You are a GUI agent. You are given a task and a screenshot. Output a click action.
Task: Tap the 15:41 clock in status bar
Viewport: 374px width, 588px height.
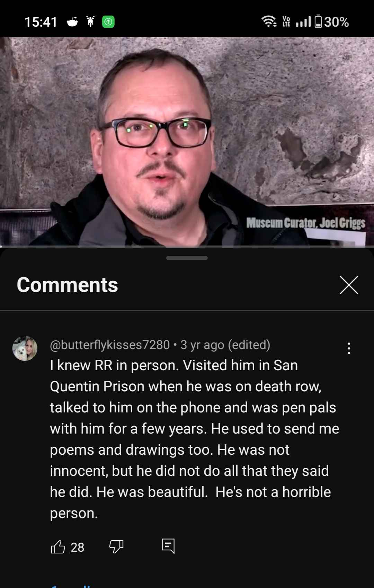(41, 22)
